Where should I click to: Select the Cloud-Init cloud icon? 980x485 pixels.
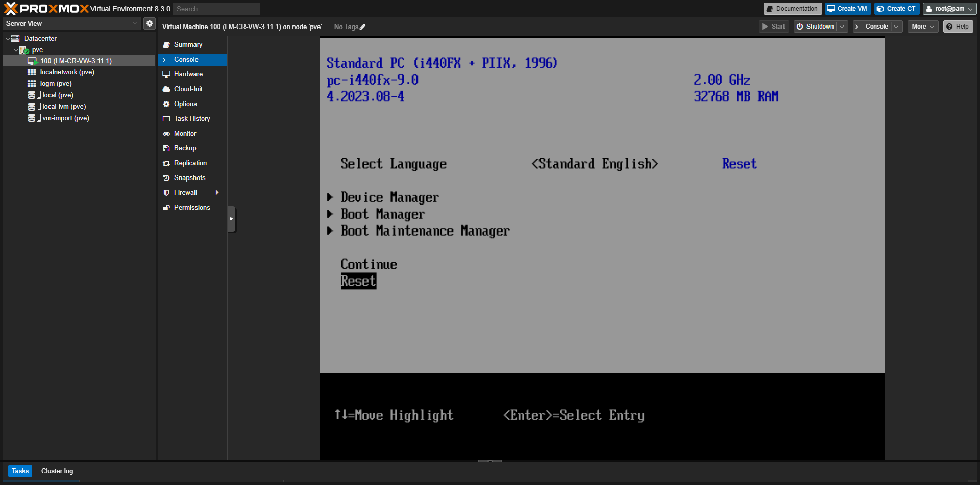[166, 89]
